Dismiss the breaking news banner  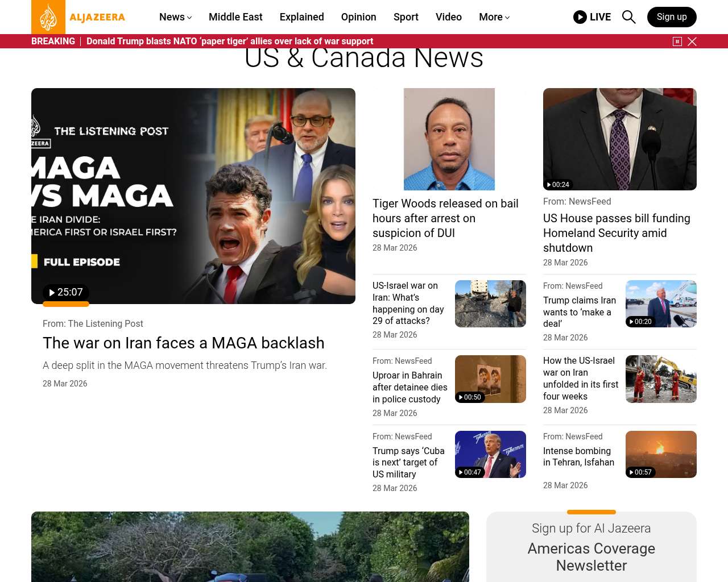tap(692, 41)
